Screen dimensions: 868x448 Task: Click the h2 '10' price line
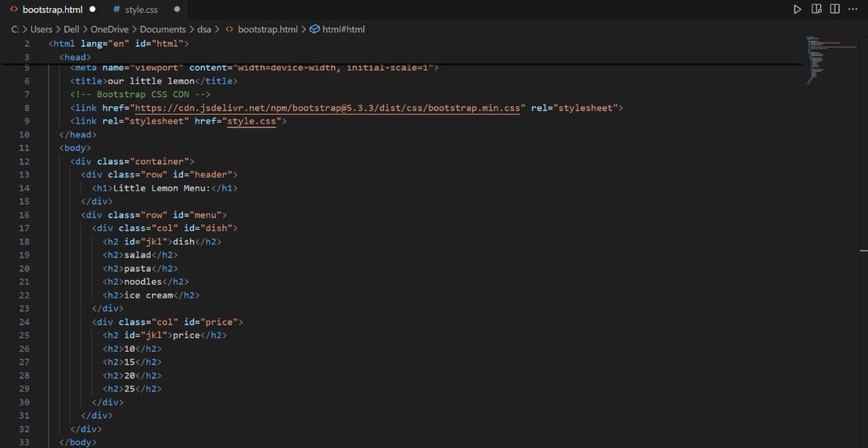[132, 348]
